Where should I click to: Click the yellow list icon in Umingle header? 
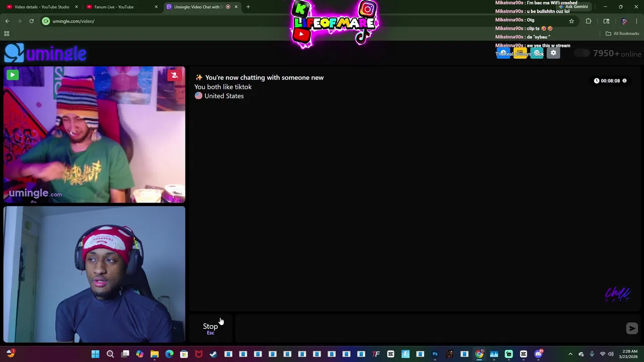pos(520,53)
